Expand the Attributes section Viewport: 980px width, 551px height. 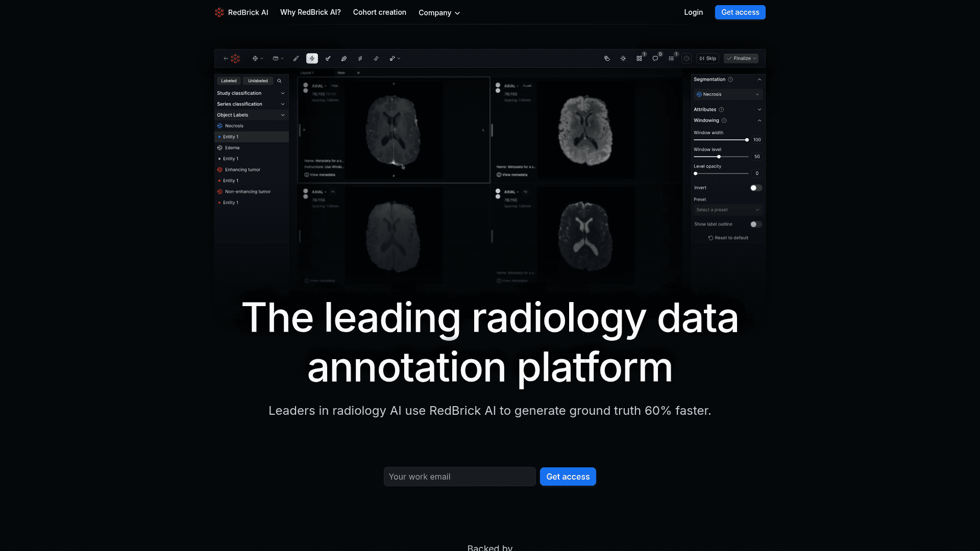tap(759, 110)
